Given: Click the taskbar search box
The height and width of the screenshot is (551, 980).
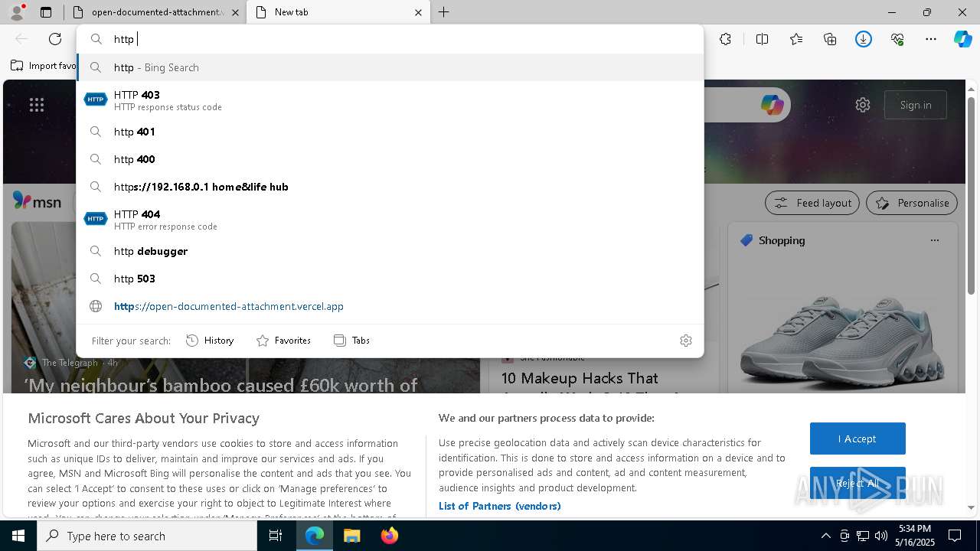Looking at the screenshot, I should pos(147,536).
